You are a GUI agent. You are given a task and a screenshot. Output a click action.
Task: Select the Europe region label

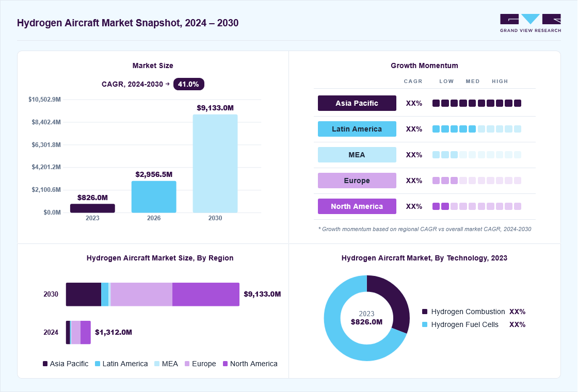(x=357, y=181)
